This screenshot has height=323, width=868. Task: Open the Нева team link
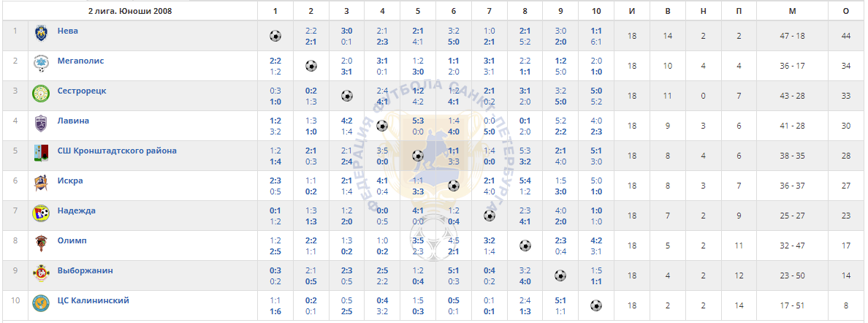[67, 31]
